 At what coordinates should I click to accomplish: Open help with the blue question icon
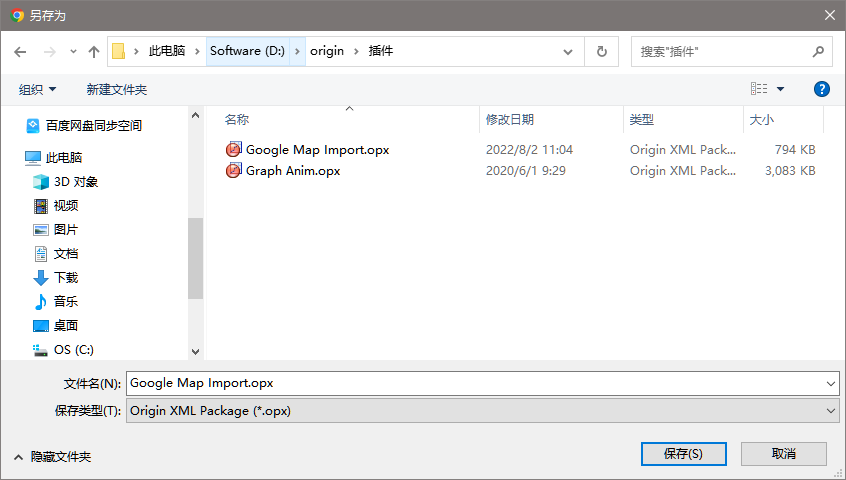tap(821, 89)
